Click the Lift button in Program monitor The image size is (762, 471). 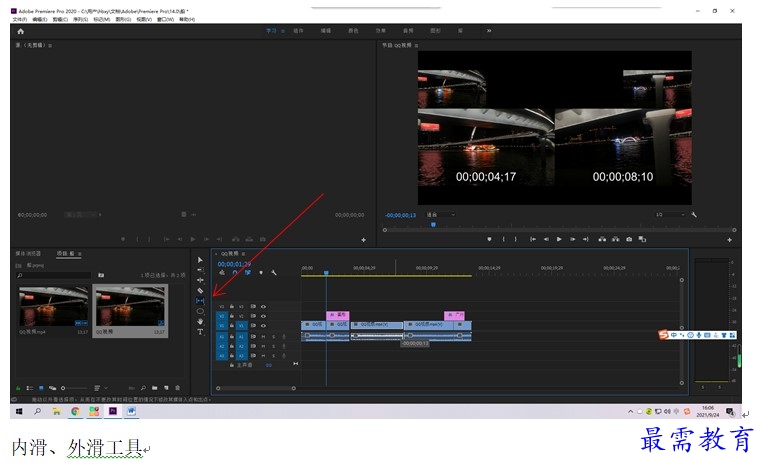tap(602, 239)
